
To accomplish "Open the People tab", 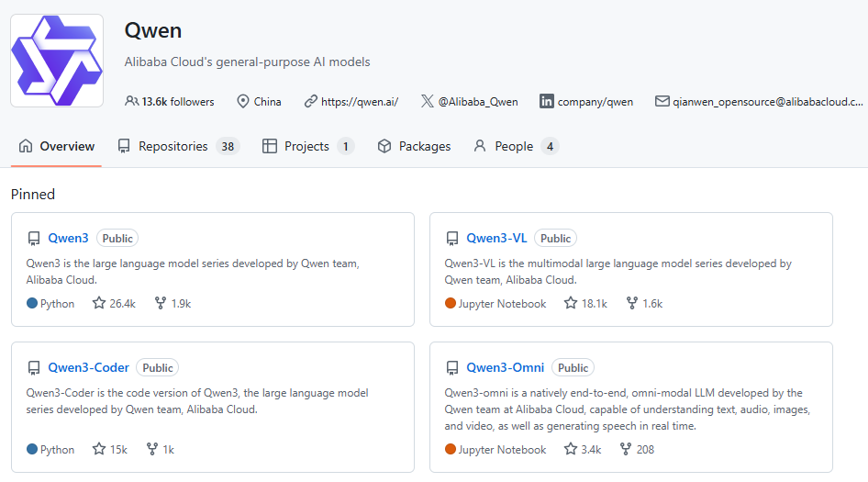I will tap(516, 146).
